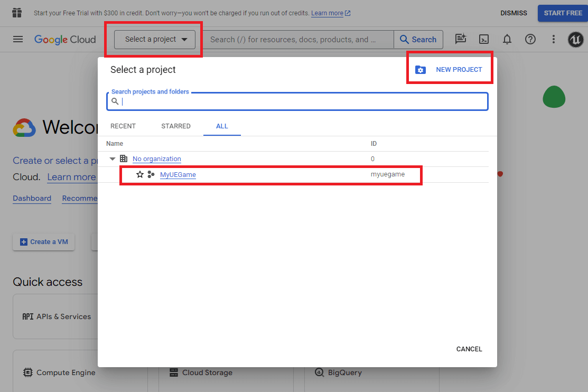Open the No organization link
The width and height of the screenshot is (588, 392).
click(157, 158)
